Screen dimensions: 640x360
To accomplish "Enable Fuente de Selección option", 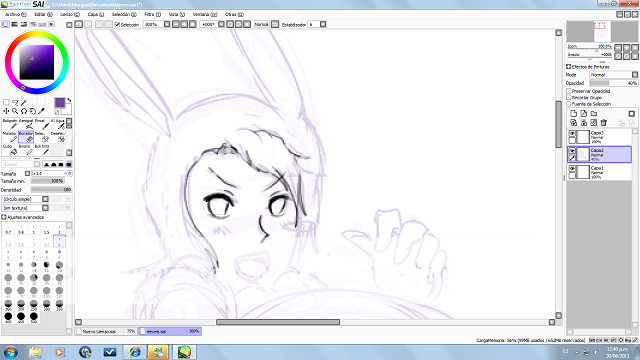I will pyautogui.click(x=569, y=104).
